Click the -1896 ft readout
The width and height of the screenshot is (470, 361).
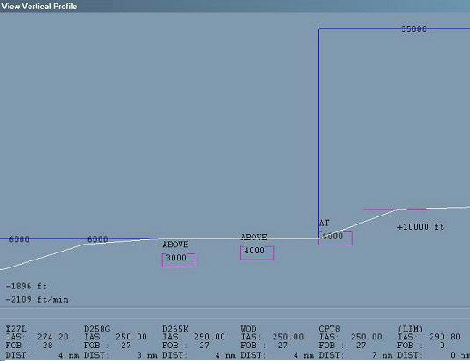click(x=27, y=286)
